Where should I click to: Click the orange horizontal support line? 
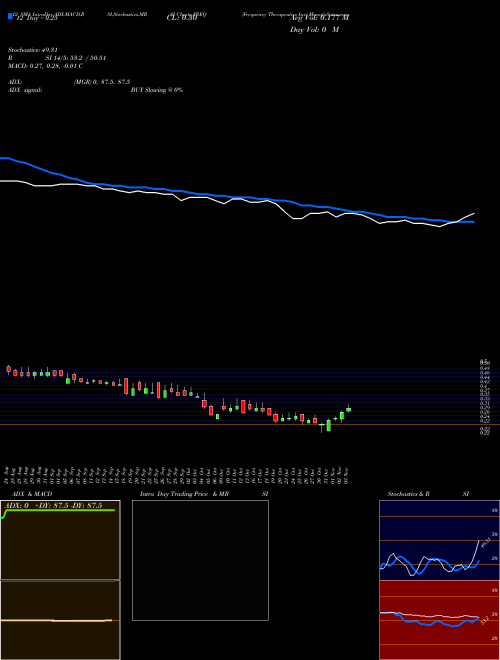(250, 425)
